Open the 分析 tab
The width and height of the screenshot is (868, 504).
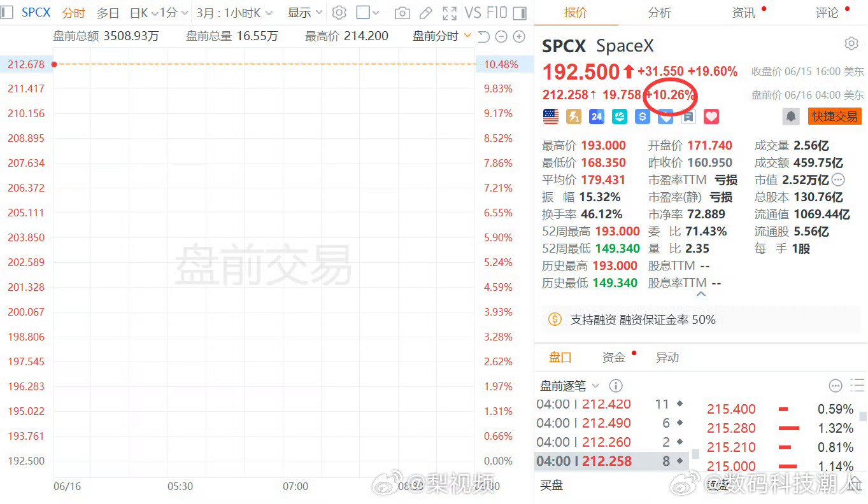660,13
